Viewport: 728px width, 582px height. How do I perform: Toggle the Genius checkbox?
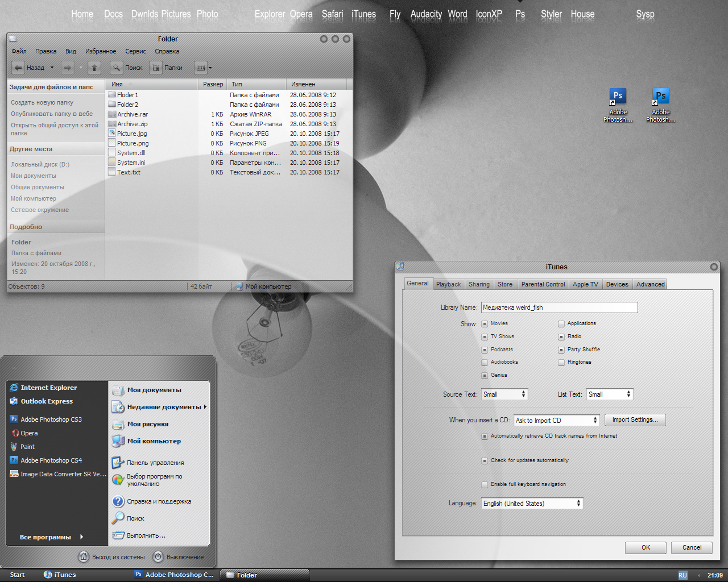coord(485,376)
